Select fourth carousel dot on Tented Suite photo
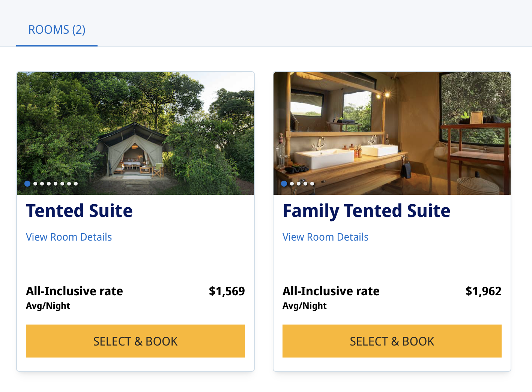Image resolution: width=532 pixels, height=392 pixels. tap(49, 184)
